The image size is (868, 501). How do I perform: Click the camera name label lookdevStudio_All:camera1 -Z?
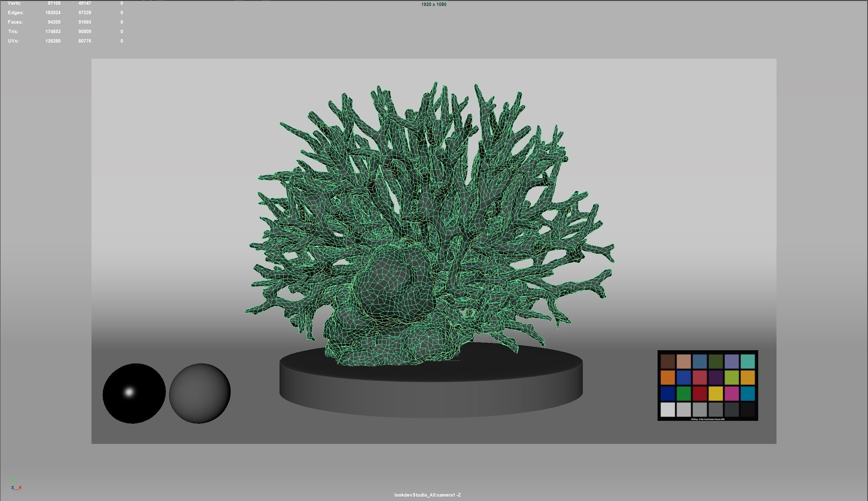tap(427, 495)
